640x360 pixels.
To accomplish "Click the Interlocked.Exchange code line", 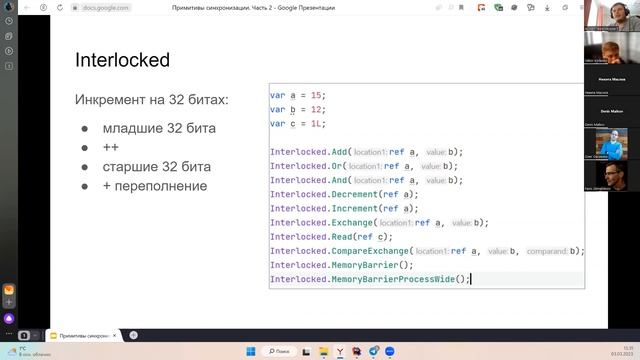I will pos(379,223).
